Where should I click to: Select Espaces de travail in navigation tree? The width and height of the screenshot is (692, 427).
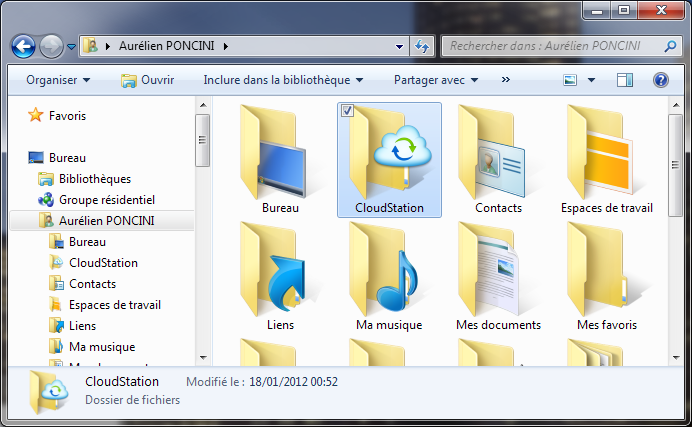pyautogui.click(x=115, y=305)
